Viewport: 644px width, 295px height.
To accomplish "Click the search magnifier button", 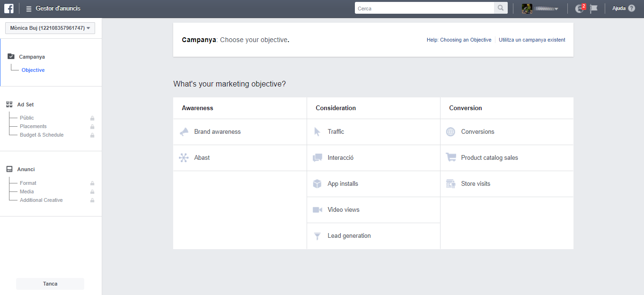I will 500,9.
